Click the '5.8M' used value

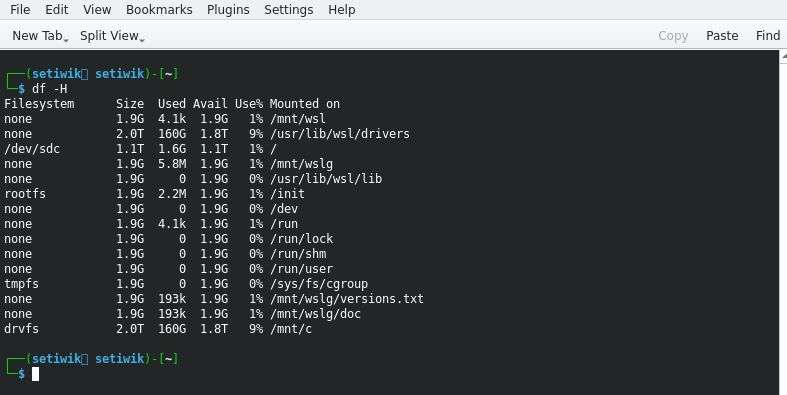(x=172, y=164)
